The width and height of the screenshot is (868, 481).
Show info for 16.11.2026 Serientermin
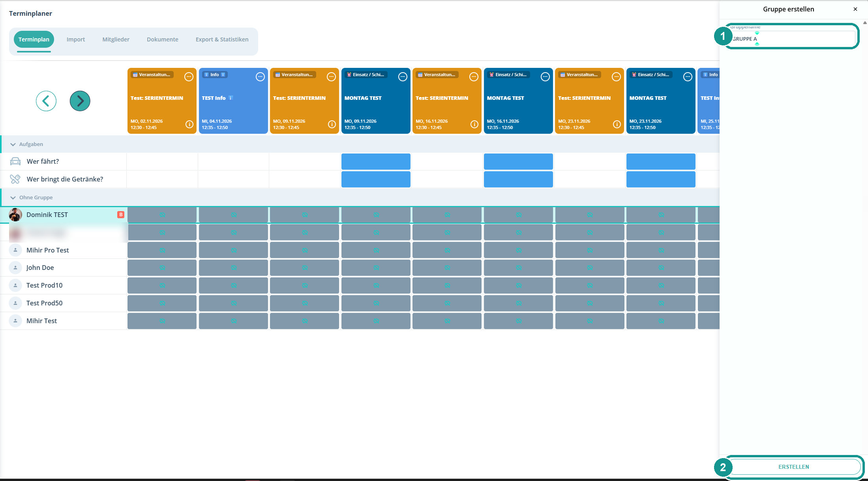point(474,124)
